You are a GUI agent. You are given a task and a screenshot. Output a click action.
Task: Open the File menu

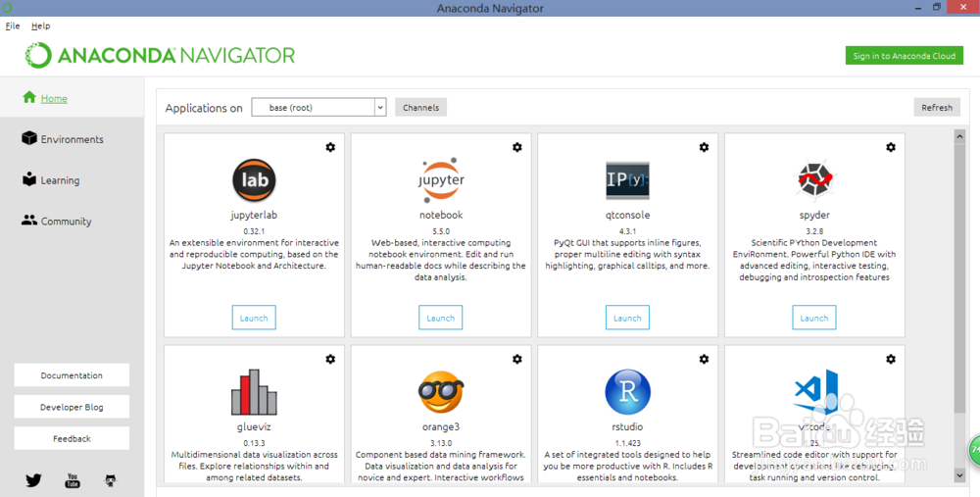pos(13,25)
